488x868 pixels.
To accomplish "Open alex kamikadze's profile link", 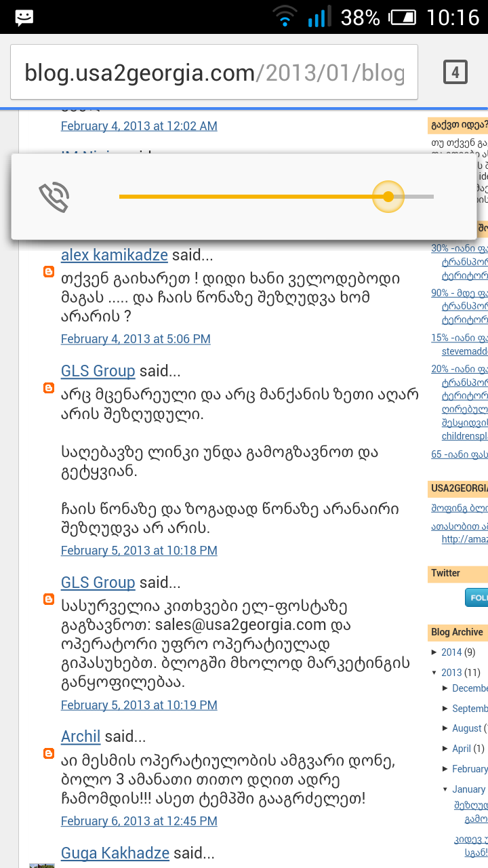I will click(115, 255).
